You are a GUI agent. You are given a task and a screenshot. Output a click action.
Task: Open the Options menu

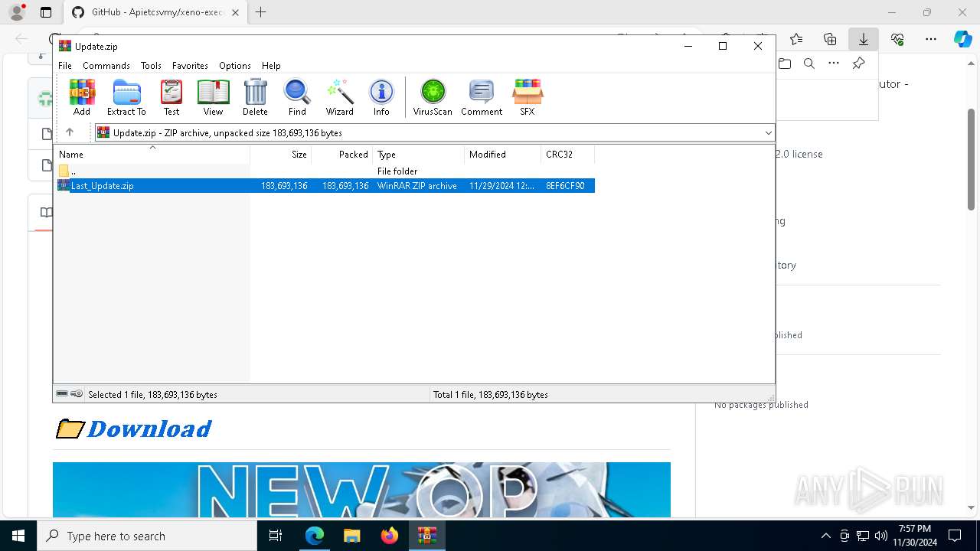tap(235, 66)
